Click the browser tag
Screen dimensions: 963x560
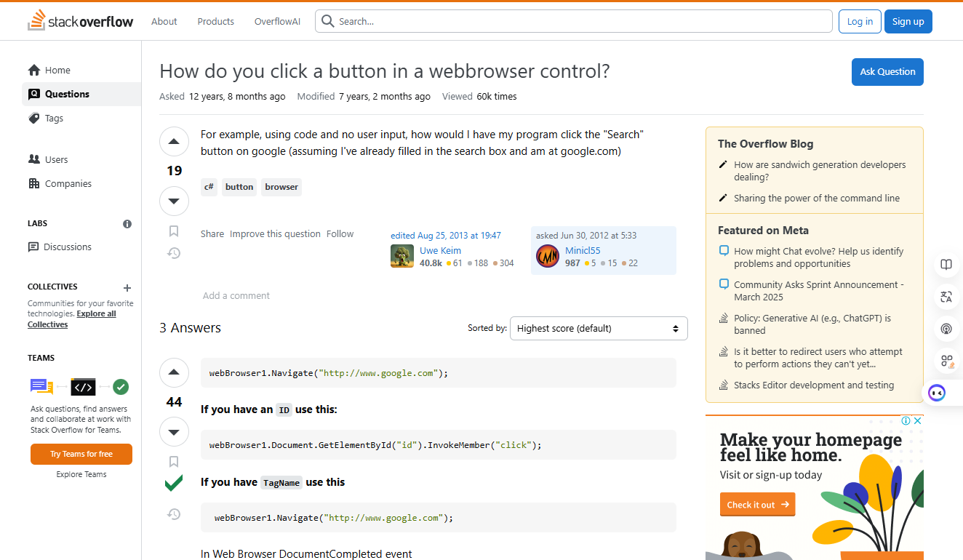[x=281, y=187]
